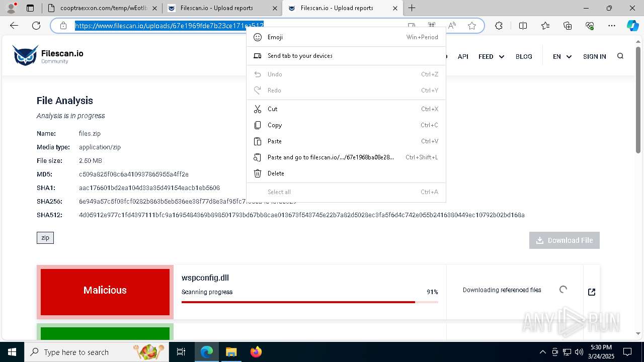Click the MD5 hash value
This screenshot has width=644, height=362.
(x=134, y=174)
